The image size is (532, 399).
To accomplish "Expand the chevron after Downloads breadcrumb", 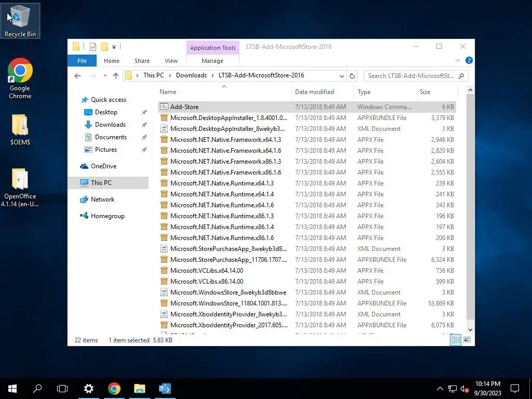I will (212, 75).
